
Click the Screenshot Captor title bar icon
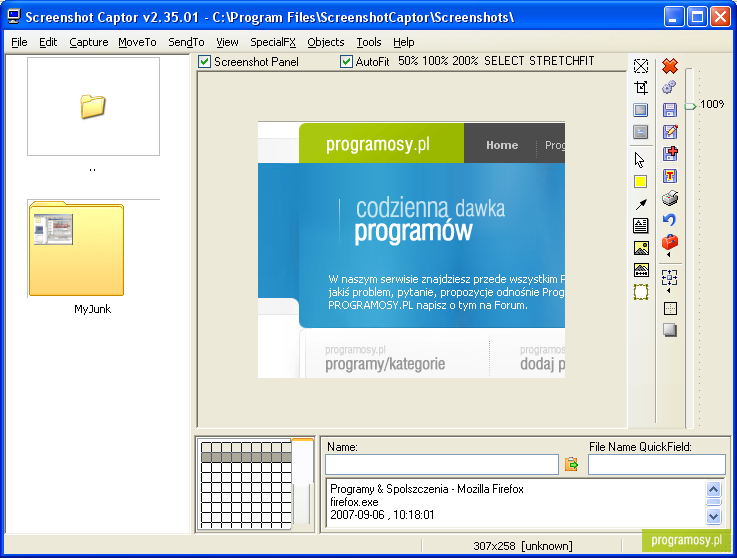click(x=14, y=17)
